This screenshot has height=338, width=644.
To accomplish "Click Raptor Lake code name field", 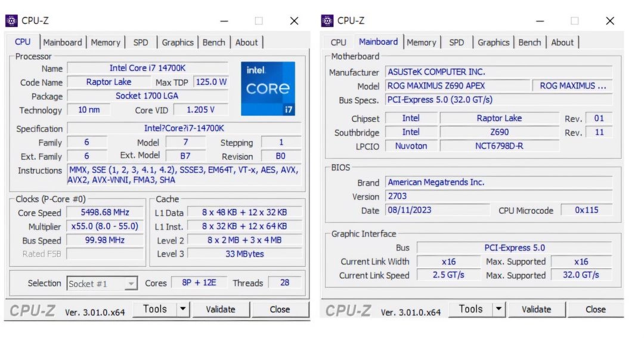I will coord(109,82).
